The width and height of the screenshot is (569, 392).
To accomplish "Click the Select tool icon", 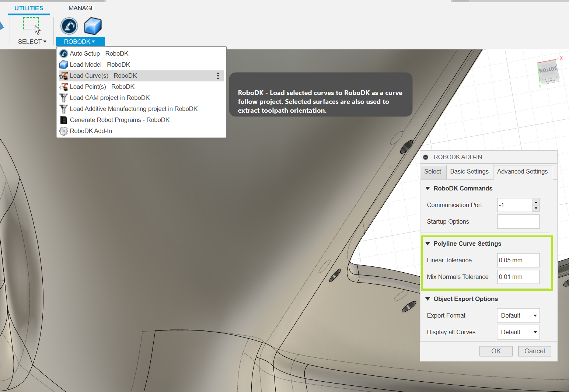I will click(32, 25).
